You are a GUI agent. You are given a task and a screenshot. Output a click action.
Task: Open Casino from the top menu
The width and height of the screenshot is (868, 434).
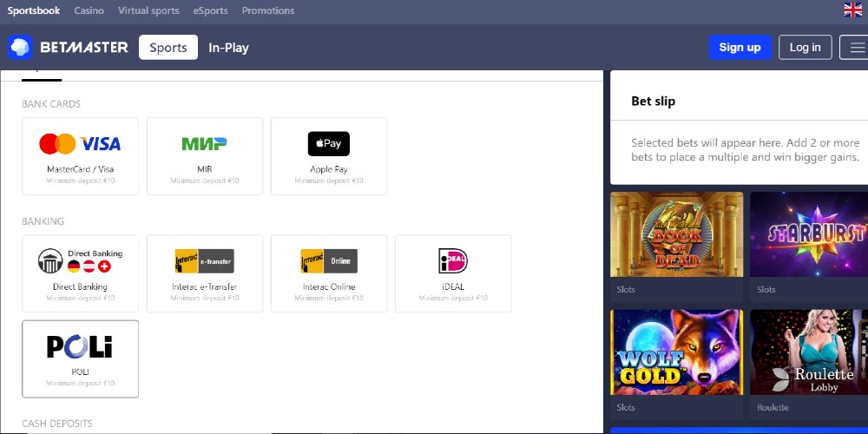[89, 11]
